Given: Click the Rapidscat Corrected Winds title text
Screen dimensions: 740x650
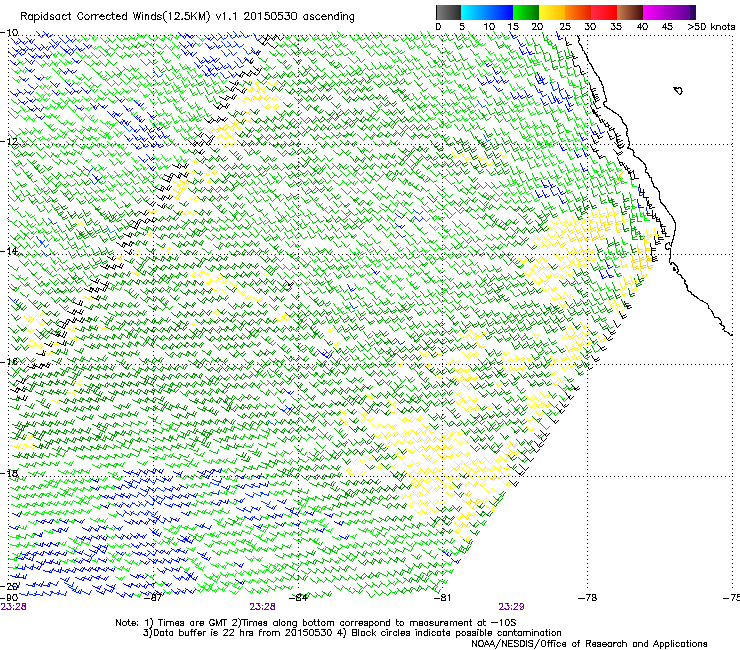Looking at the screenshot, I should click(x=187, y=16).
